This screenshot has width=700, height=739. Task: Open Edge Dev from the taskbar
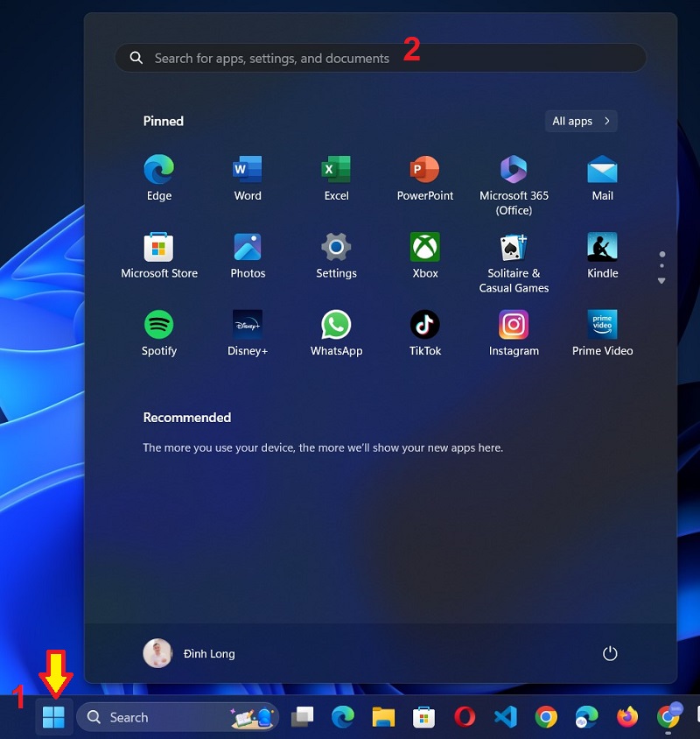pos(586,717)
